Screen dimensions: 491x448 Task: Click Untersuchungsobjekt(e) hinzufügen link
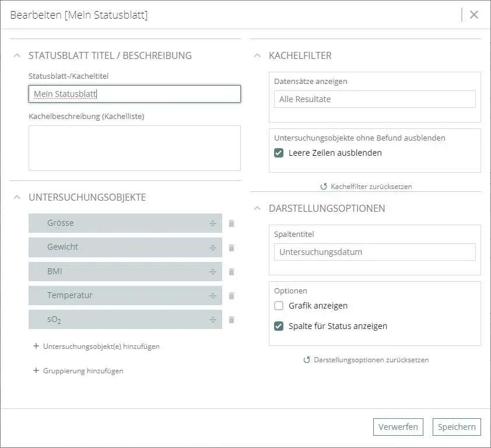click(101, 346)
